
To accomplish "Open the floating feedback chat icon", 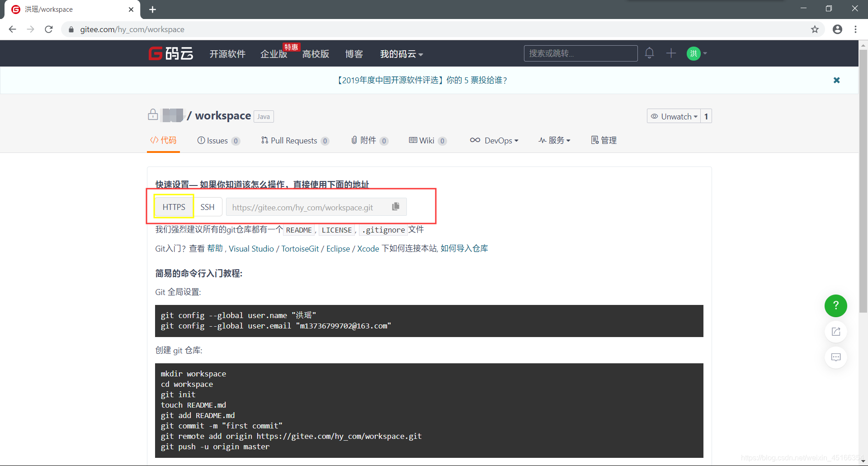I will [x=835, y=357].
